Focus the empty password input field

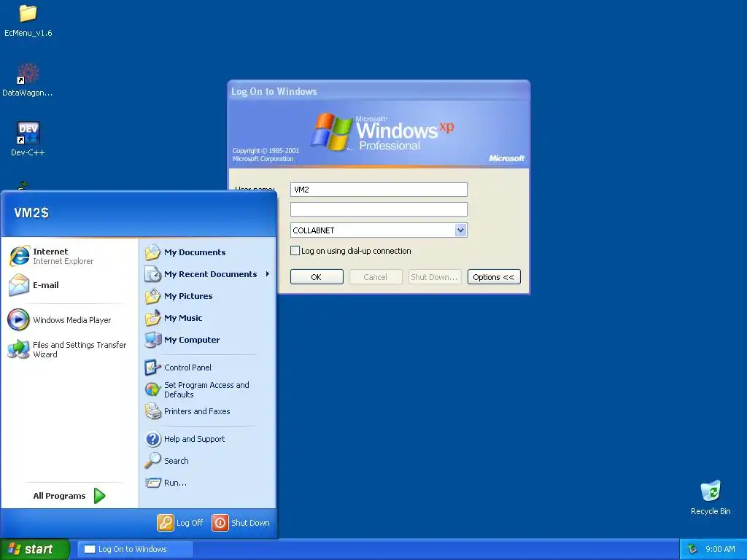(379, 209)
